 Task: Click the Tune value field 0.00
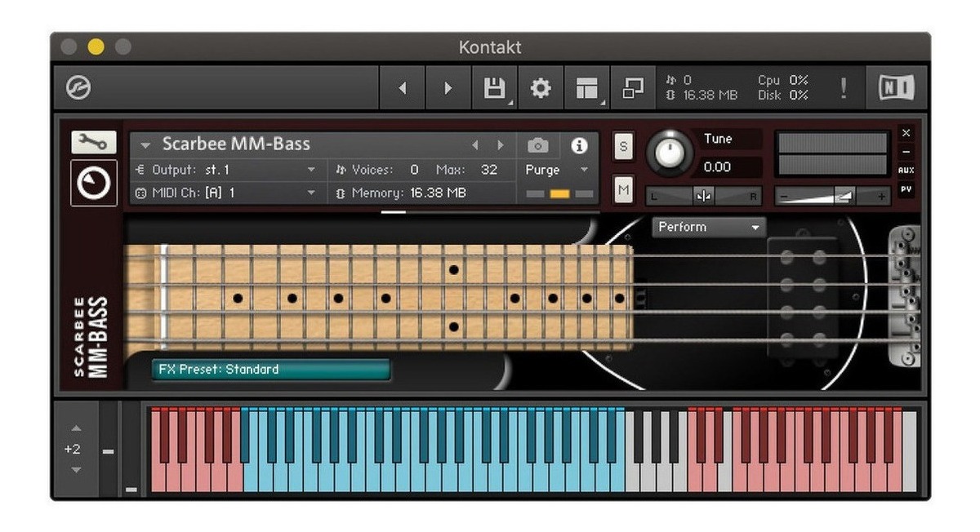click(727, 166)
